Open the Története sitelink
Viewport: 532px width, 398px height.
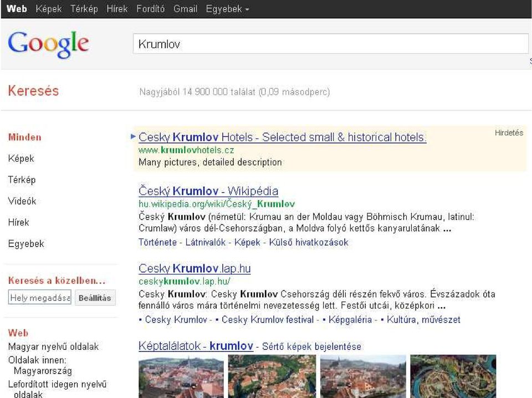[x=157, y=242]
